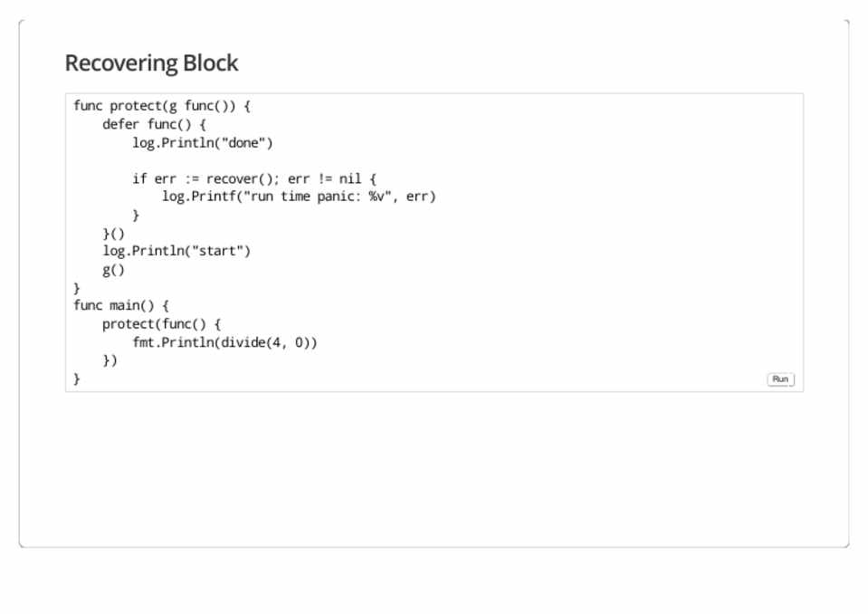The height and width of the screenshot is (614, 868).
Task: Click the blank line below log.Println("done")
Action: pyautogui.click(x=272, y=160)
